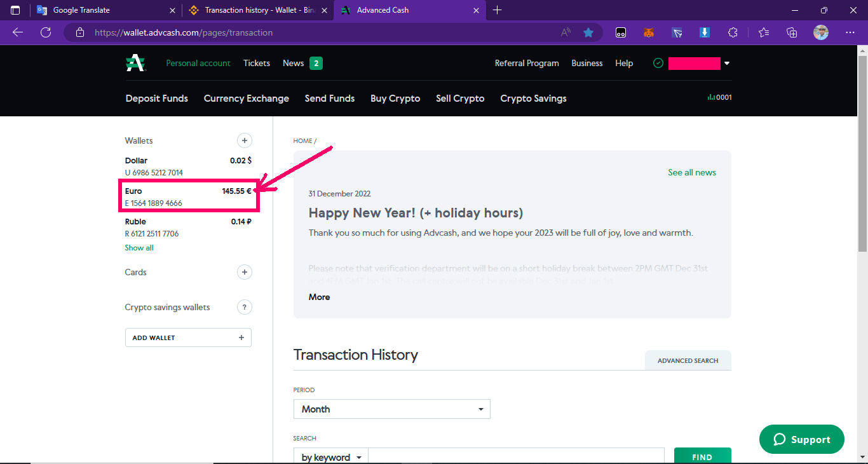Open the browser Collections icon

792,32
